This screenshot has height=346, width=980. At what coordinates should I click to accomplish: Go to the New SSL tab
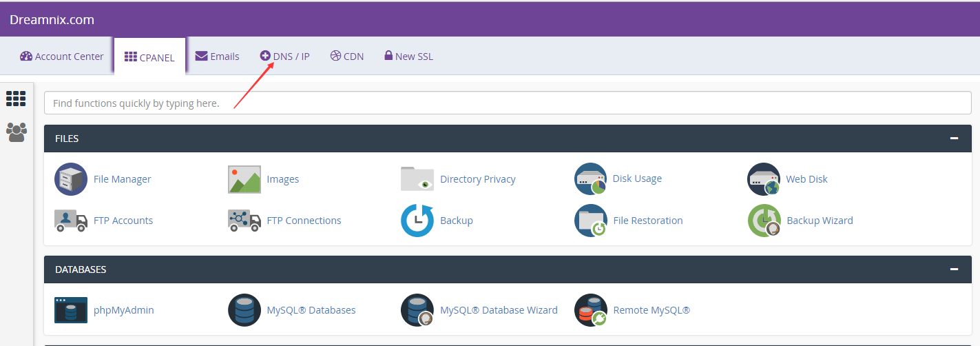(x=408, y=57)
